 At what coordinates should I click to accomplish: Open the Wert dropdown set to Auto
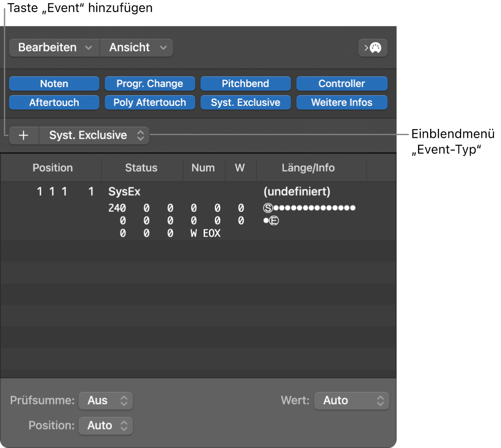352,400
